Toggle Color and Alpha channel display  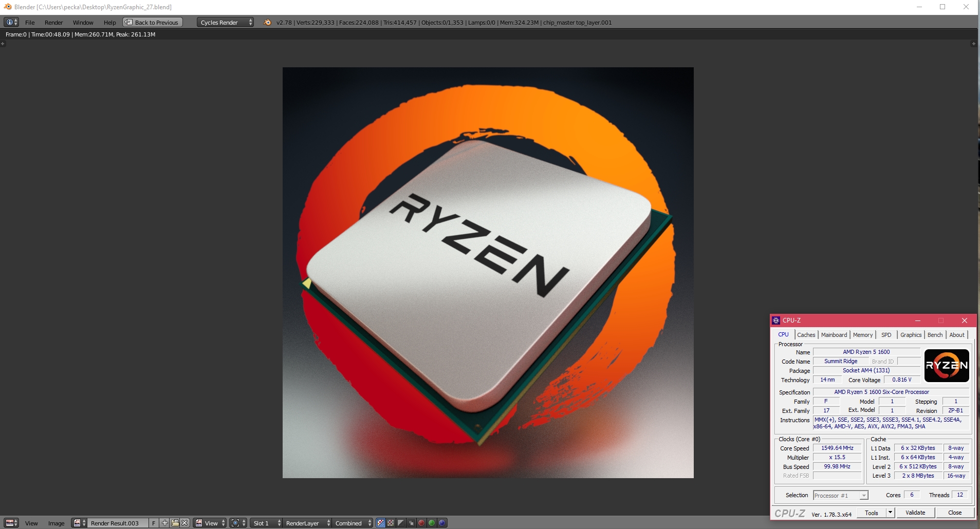380,523
